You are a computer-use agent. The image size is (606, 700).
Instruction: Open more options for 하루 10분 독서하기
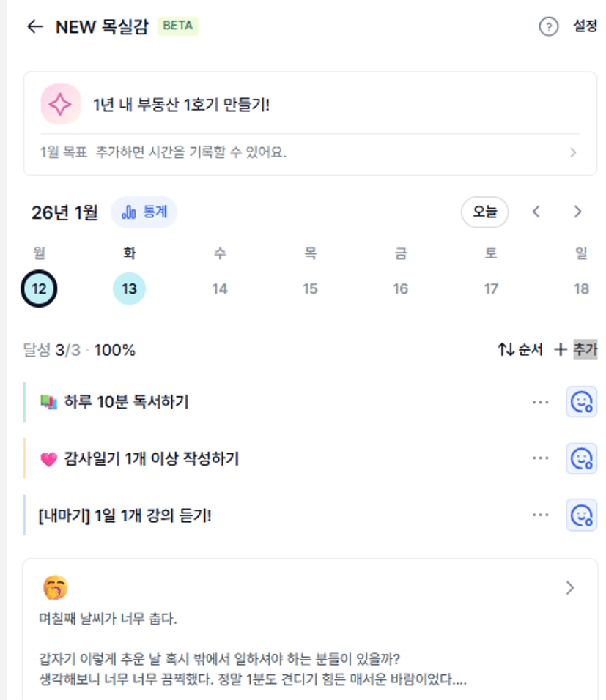(541, 402)
